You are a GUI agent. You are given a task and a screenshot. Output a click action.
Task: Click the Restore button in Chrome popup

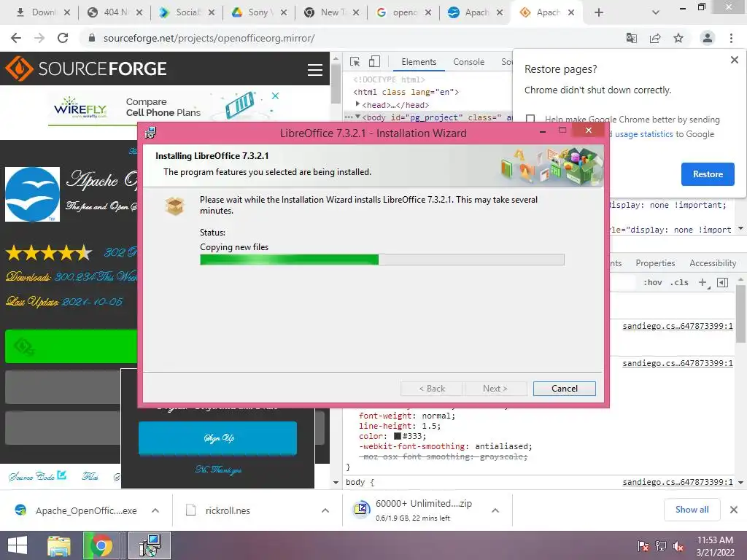(708, 174)
